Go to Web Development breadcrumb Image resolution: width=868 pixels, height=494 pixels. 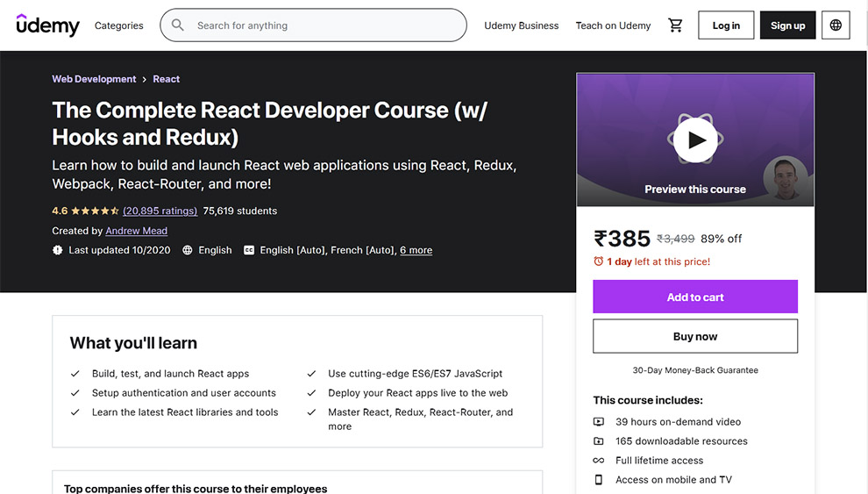pyautogui.click(x=94, y=79)
